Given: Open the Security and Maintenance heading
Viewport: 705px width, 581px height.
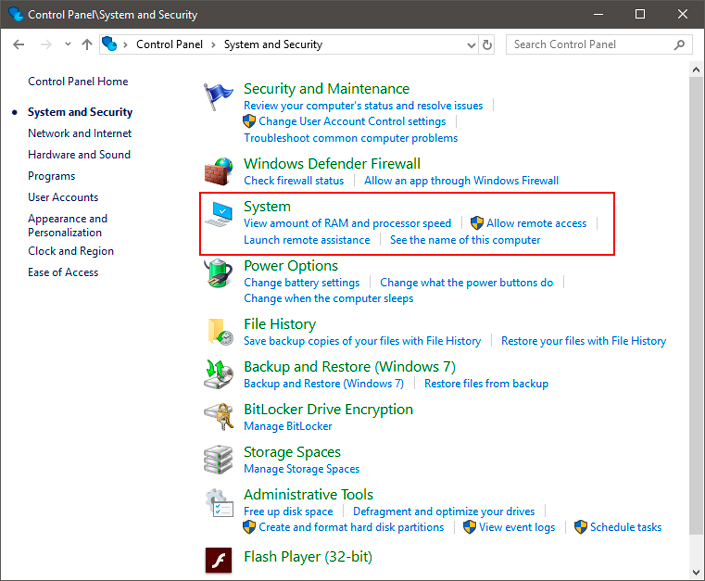Looking at the screenshot, I should (x=326, y=89).
